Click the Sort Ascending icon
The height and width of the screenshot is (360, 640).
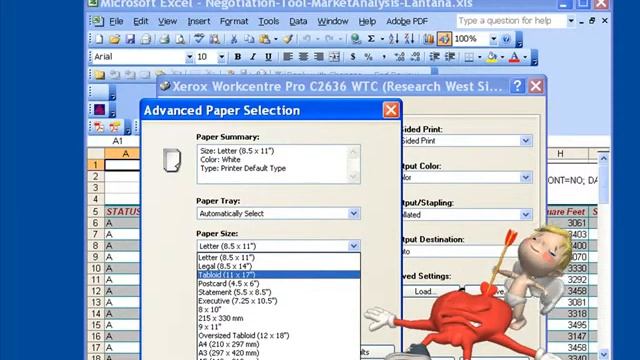point(394,39)
